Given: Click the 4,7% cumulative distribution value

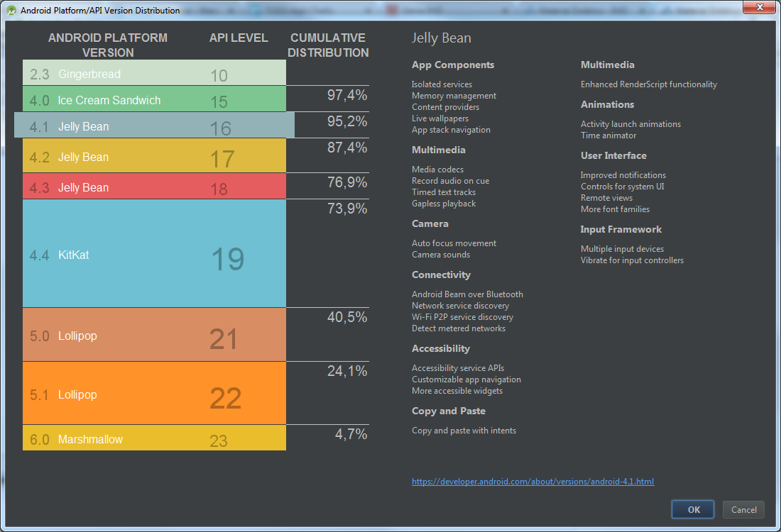Looking at the screenshot, I should pyautogui.click(x=351, y=434).
